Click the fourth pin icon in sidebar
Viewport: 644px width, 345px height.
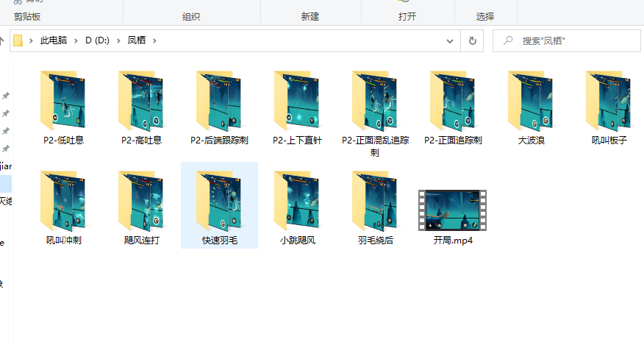point(6,149)
